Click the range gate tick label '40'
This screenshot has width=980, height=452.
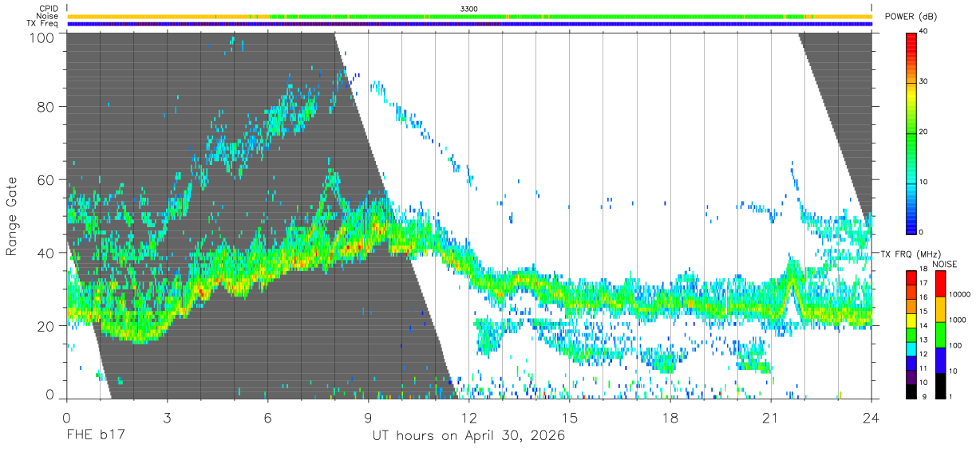(46, 253)
